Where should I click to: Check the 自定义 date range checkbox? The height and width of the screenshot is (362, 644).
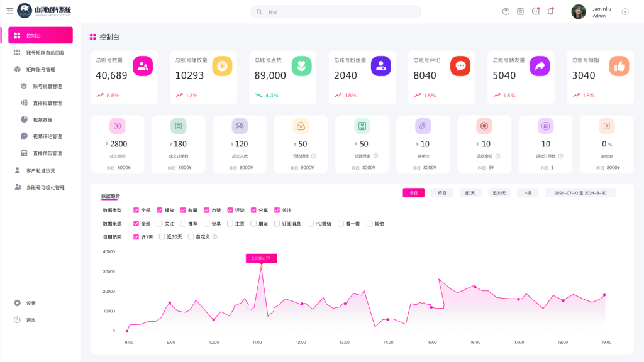click(x=191, y=237)
